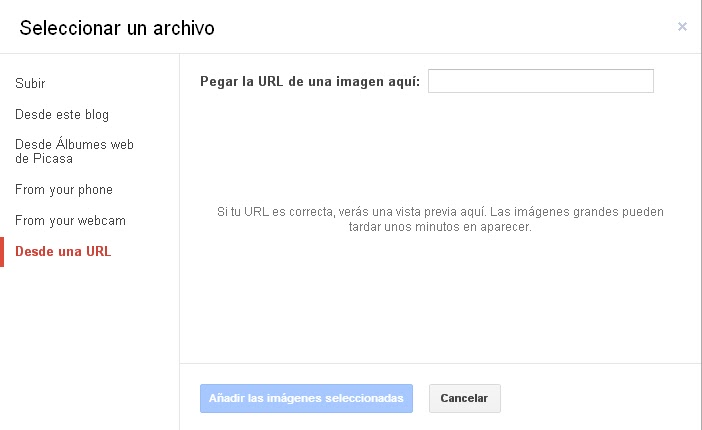Click Añadir las imágenes seleccionadas button
Image resolution: width=702 pixels, height=430 pixels.
pyautogui.click(x=306, y=398)
